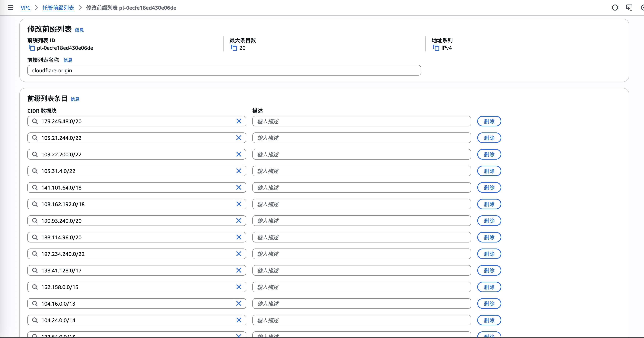Open the hamburger navigation menu

(x=11, y=8)
